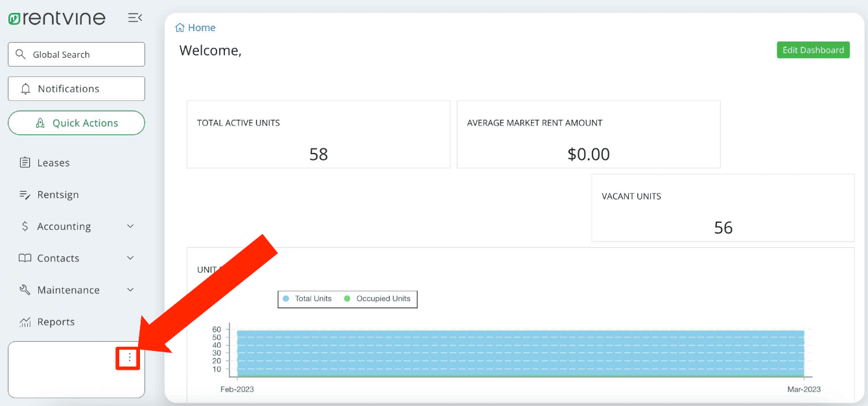Open the Leases menu item

coord(53,163)
